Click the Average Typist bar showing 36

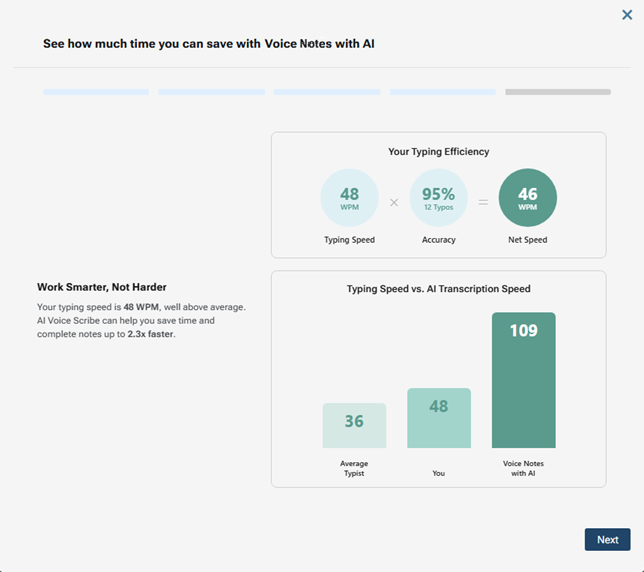pos(354,425)
